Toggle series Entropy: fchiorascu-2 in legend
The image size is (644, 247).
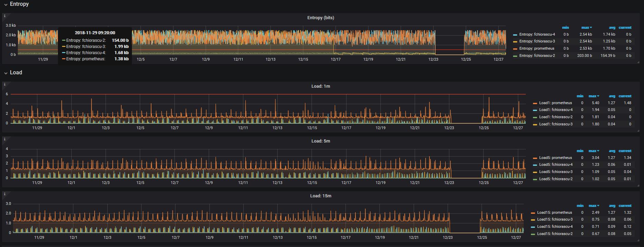(x=537, y=55)
